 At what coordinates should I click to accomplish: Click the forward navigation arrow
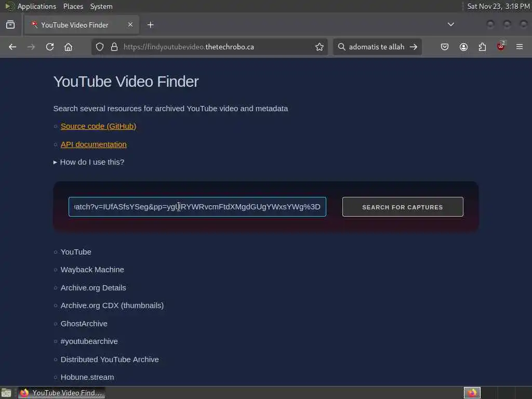pyautogui.click(x=31, y=47)
